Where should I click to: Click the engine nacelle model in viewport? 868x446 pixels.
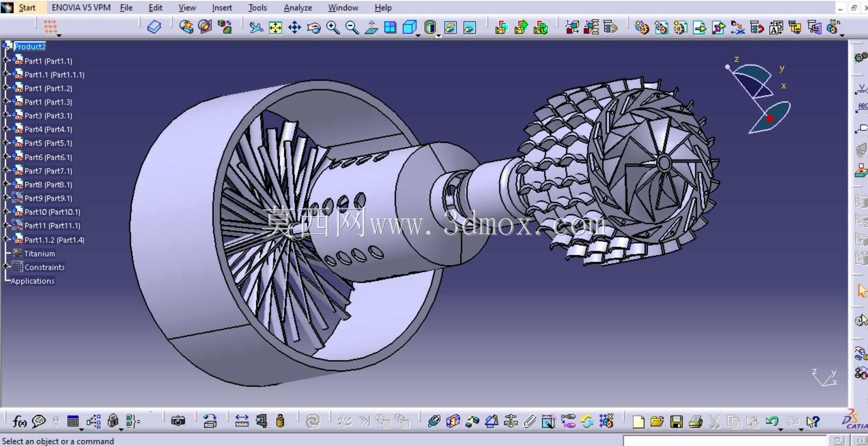pyautogui.click(x=285, y=233)
